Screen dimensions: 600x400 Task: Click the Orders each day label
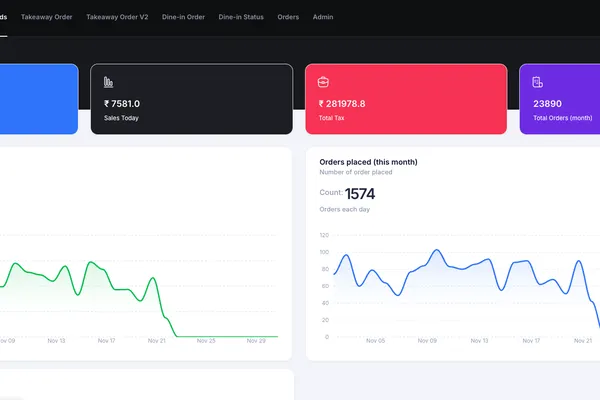[345, 209]
